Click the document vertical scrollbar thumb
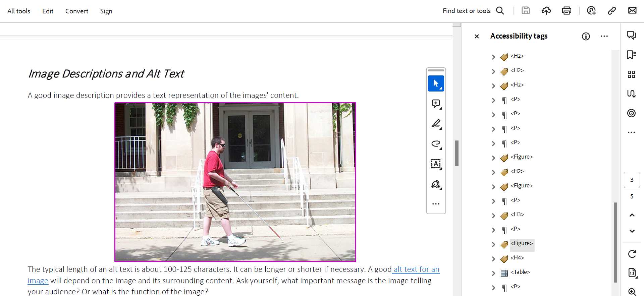Image resolution: width=644 pixels, height=296 pixels. coord(457,153)
